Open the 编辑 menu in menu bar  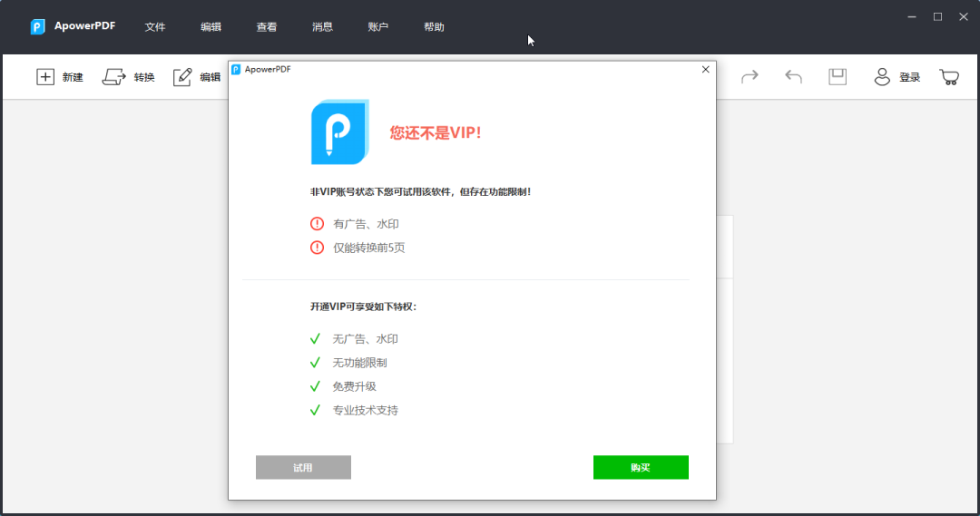(x=211, y=27)
